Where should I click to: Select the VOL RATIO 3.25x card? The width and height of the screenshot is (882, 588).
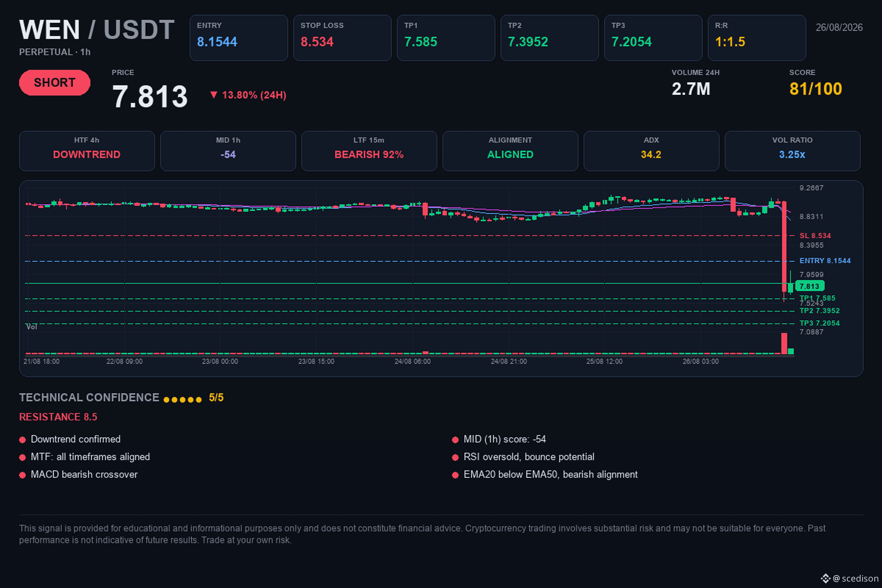(x=792, y=151)
